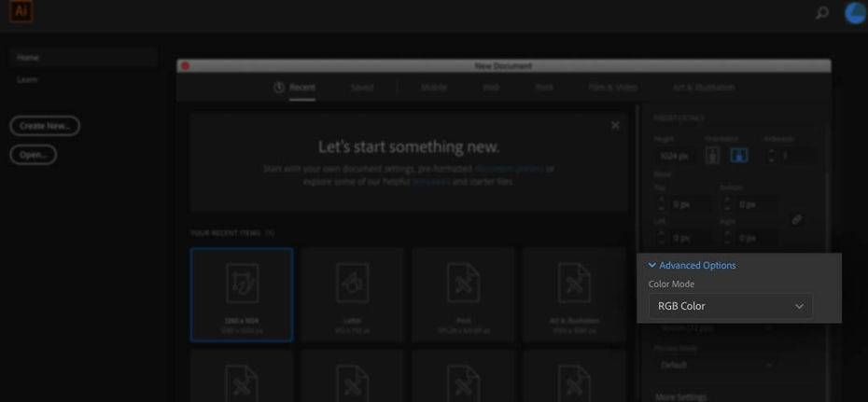Open the RGB Color mode dropdown
The height and width of the screenshot is (402, 868).
click(x=730, y=306)
